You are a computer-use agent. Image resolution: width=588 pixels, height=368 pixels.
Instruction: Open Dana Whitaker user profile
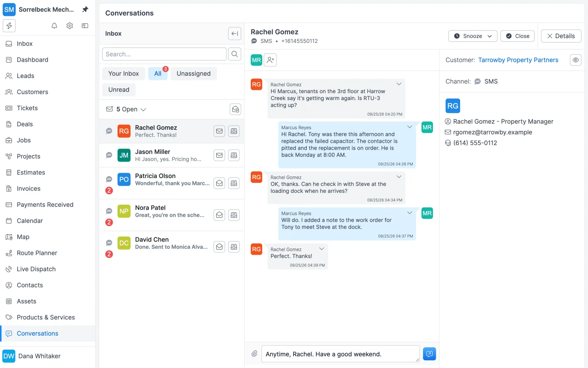tap(48, 356)
